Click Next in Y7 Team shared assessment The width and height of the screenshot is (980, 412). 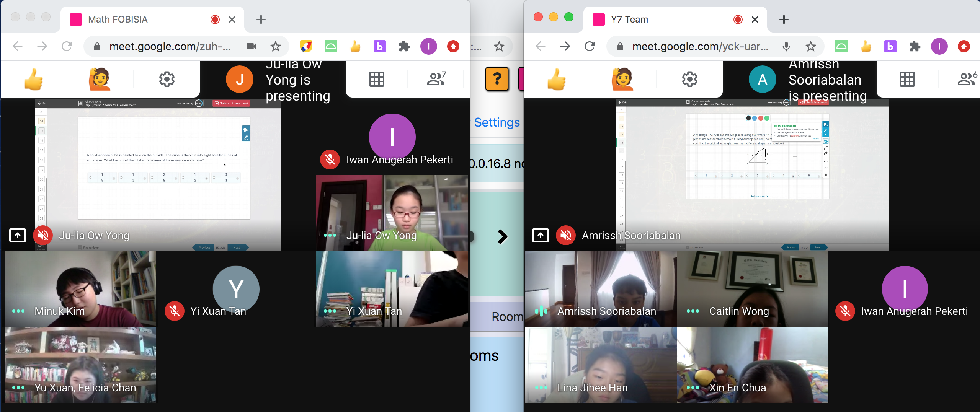[x=818, y=248]
